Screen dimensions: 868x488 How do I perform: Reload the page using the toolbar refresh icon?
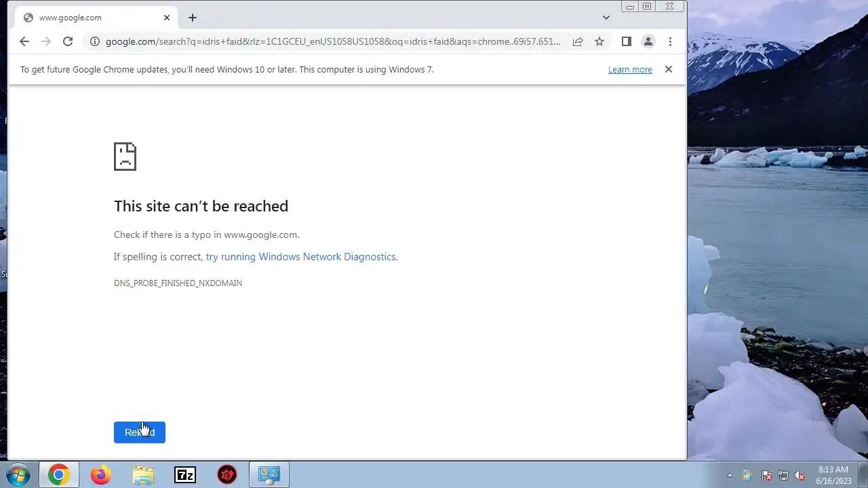(x=68, y=41)
